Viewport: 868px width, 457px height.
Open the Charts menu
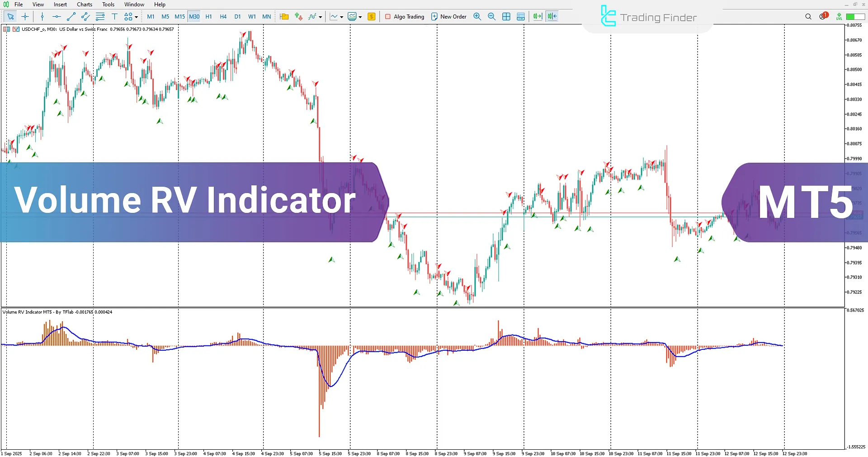[x=84, y=5]
